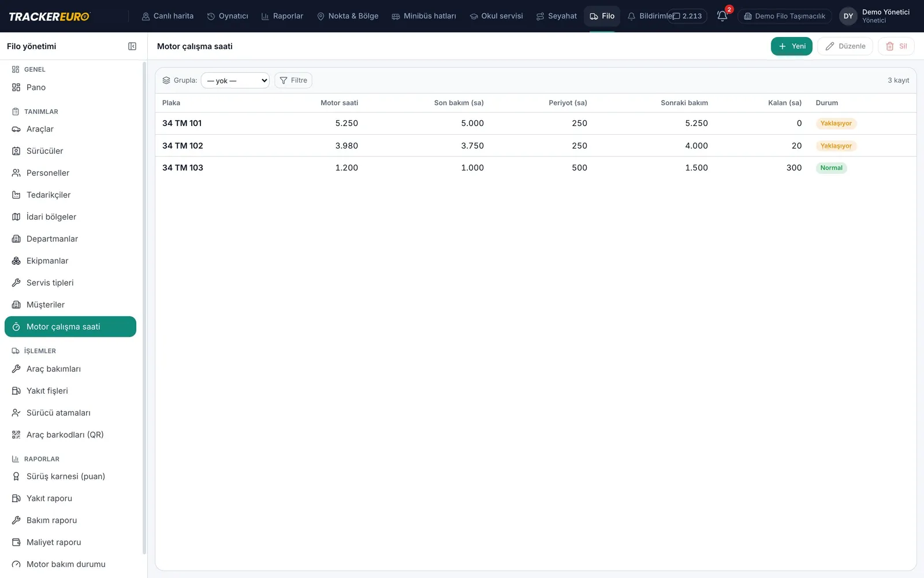Screen dimensions: 924x578
Task: Open Motor bakım durumu report
Action: pyautogui.click(x=70, y=564)
